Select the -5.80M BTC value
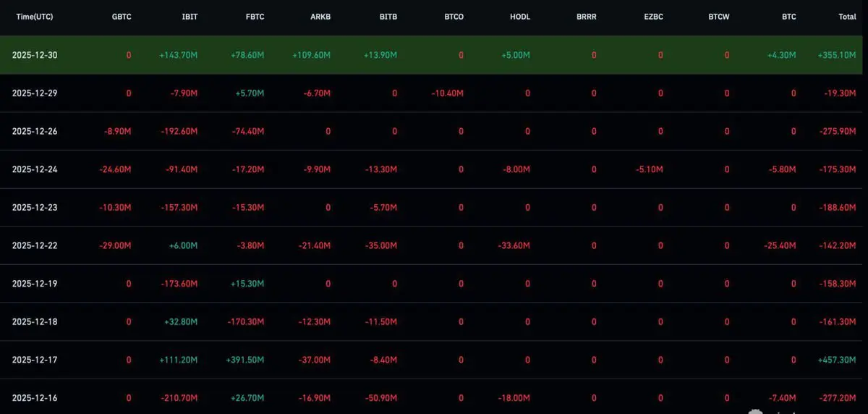 (783, 169)
